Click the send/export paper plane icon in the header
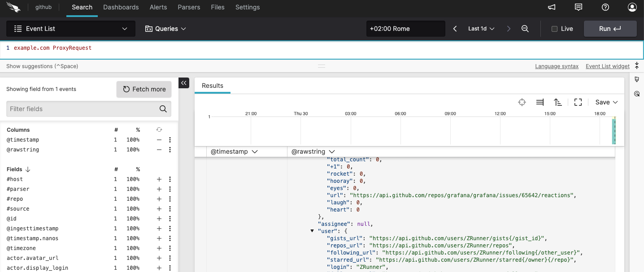The height and width of the screenshot is (272, 644). click(551, 7)
